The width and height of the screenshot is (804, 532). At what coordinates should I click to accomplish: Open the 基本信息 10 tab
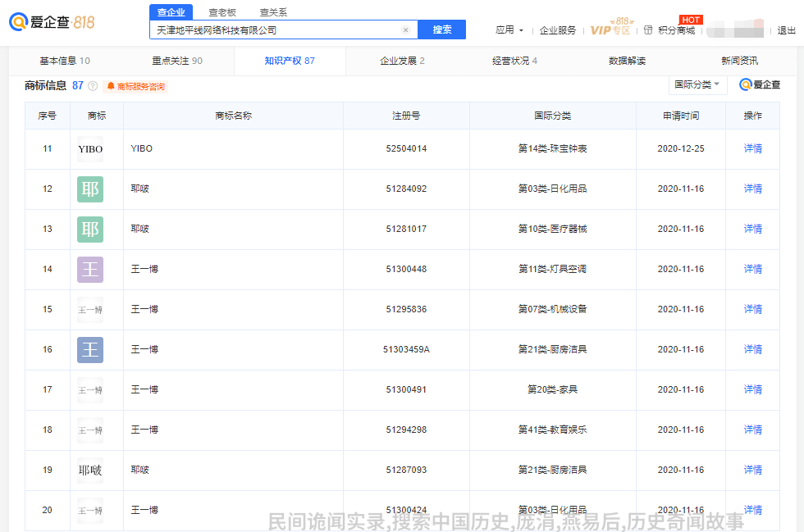click(x=65, y=61)
